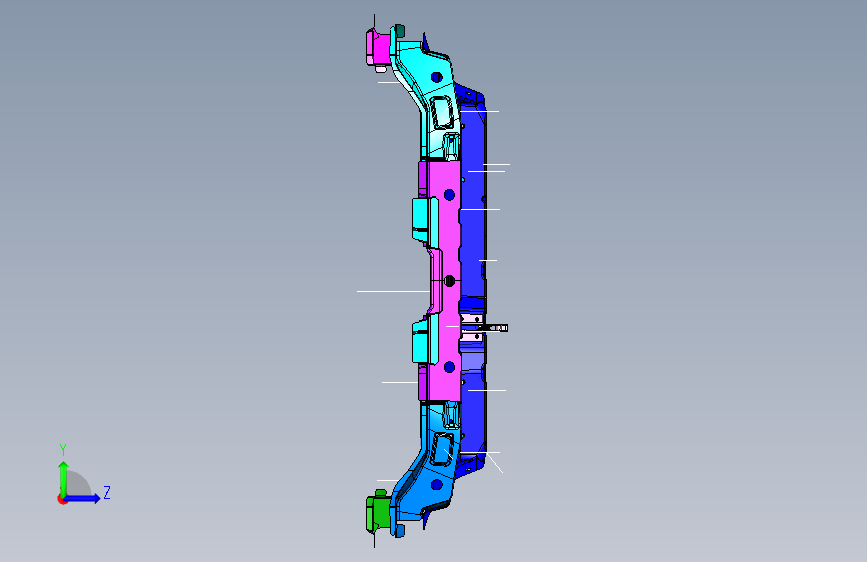The height and width of the screenshot is (562, 867).
Task: Click the red origin ball of axis triad
Action: (62, 499)
